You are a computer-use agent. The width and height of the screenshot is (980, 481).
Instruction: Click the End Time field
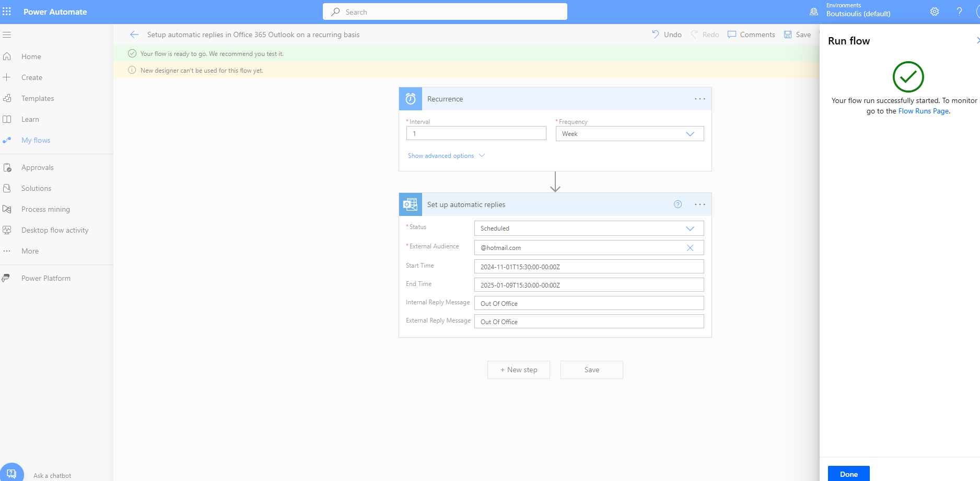[x=589, y=285]
